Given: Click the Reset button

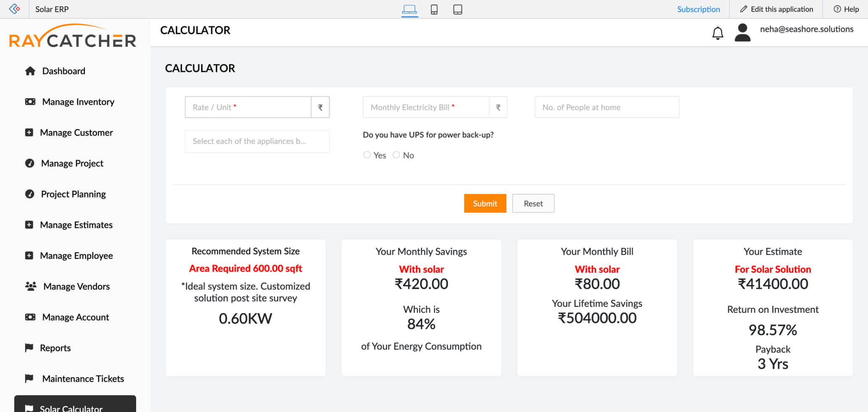Looking at the screenshot, I should (x=533, y=203).
